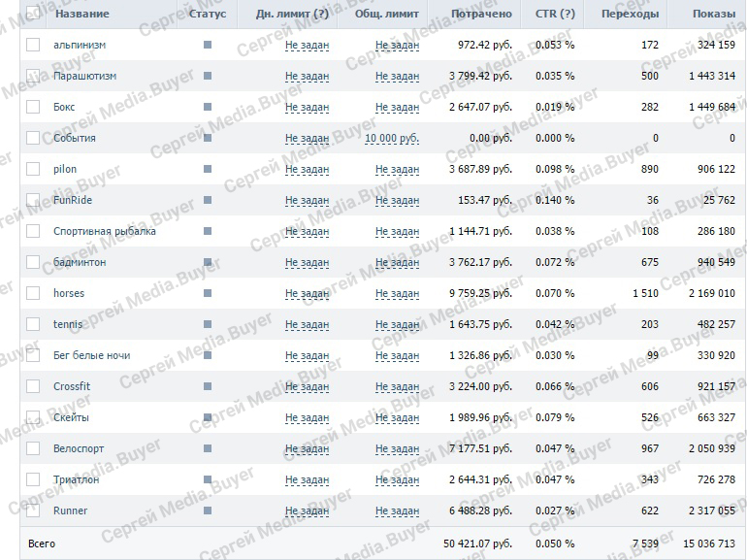Viewport: 747px width, 560px height.
Task: Set daily limit for Велоспорт
Action: (308, 448)
